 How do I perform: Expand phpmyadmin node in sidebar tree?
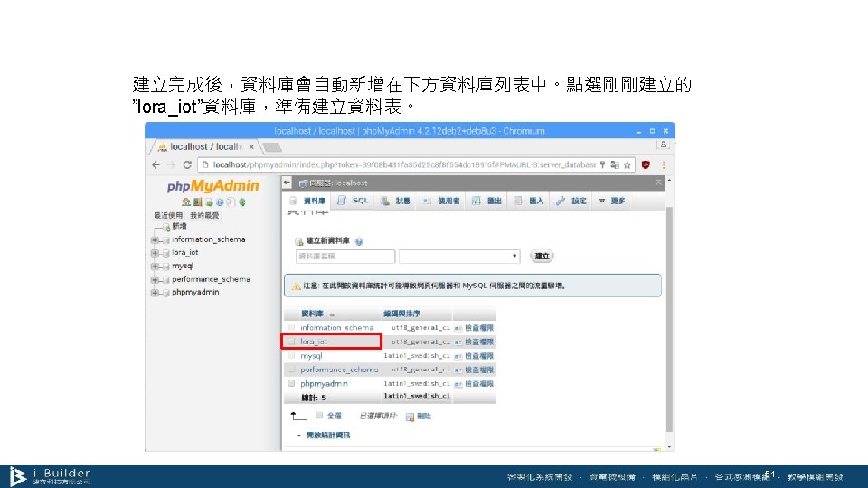click(155, 293)
